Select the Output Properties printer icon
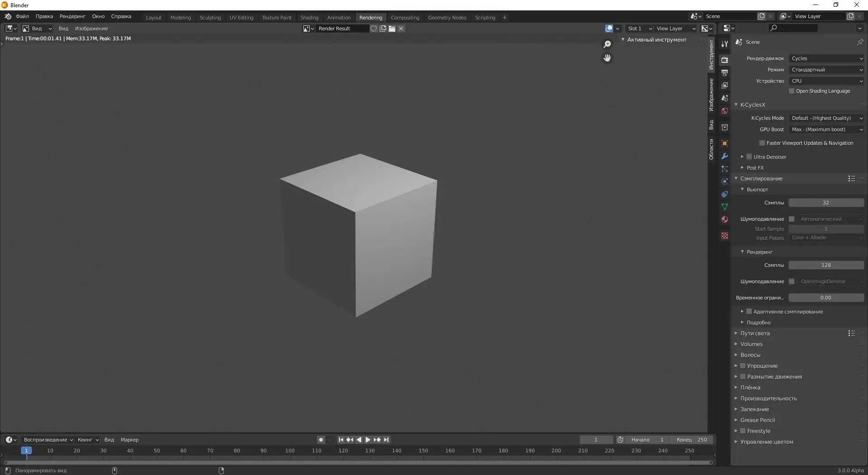This screenshot has width=868, height=475. click(x=725, y=72)
